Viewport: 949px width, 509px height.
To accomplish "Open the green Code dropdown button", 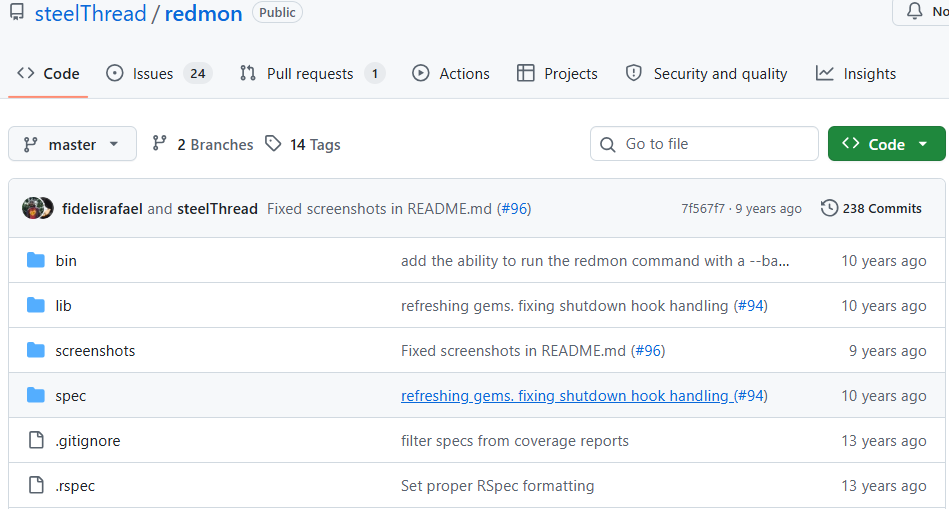I will pos(886,144).
